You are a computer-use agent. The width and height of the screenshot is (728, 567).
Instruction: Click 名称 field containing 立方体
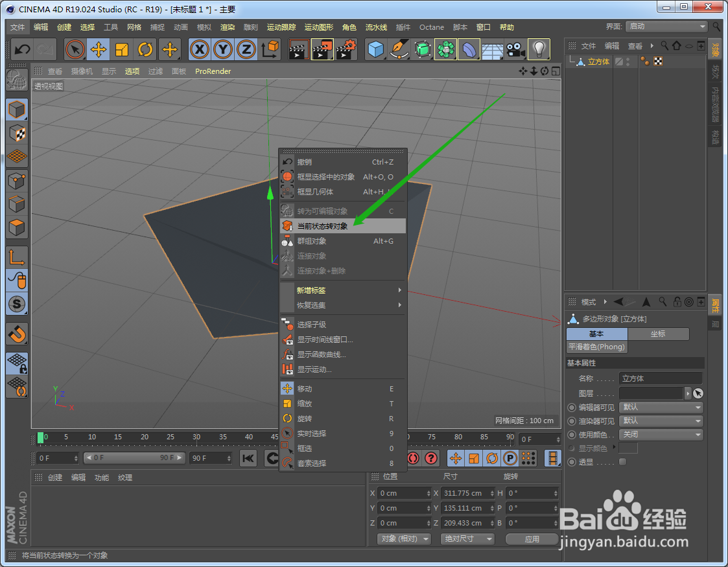pyautogui.click(x=661, y=378)
